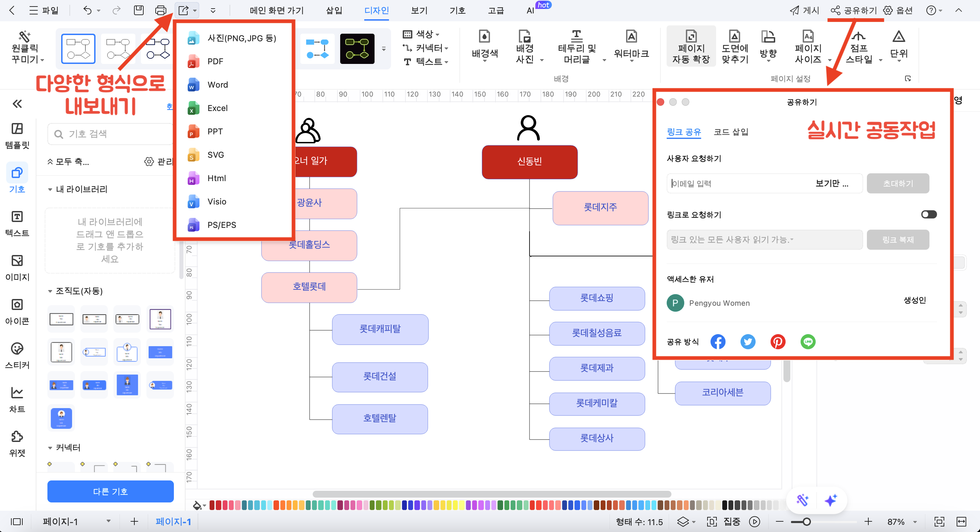Collapse the left panel with double chevron
This screenshot has height=532, width=980.
(x=17, y=104)
